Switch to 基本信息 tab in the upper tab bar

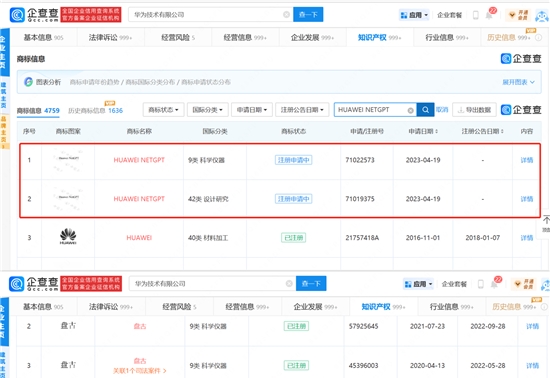[43, 38]
